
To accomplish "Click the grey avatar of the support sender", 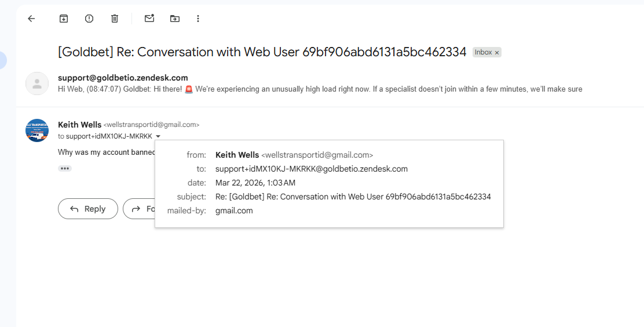I will [37, 83].
